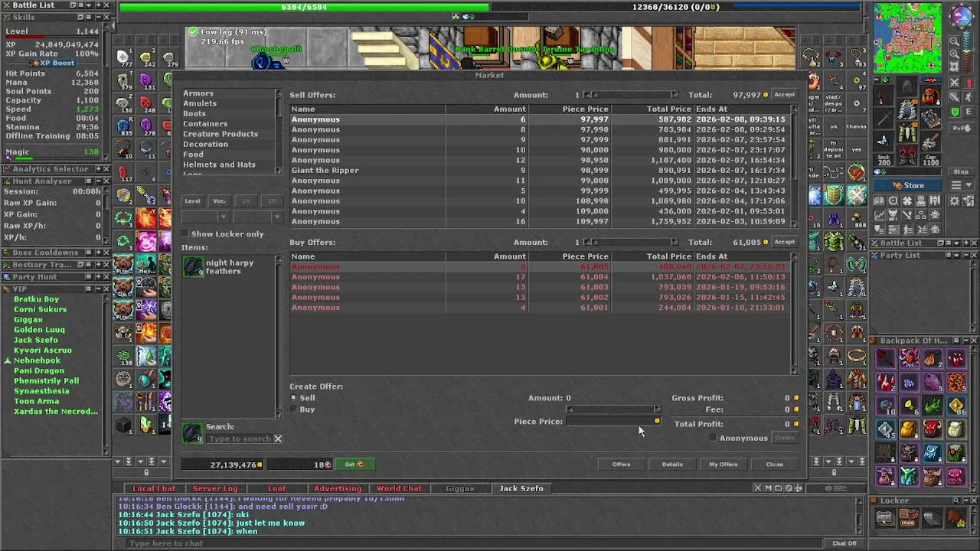Choose the Amulets category
The height and width of the screenshot is (551, 980).
click(x=200, y=103)
